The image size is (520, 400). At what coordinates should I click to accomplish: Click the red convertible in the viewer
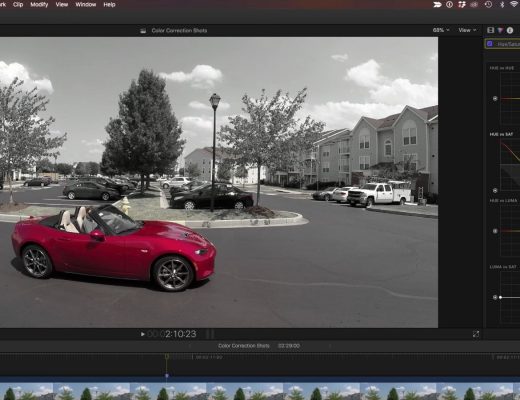pos(113,248)
